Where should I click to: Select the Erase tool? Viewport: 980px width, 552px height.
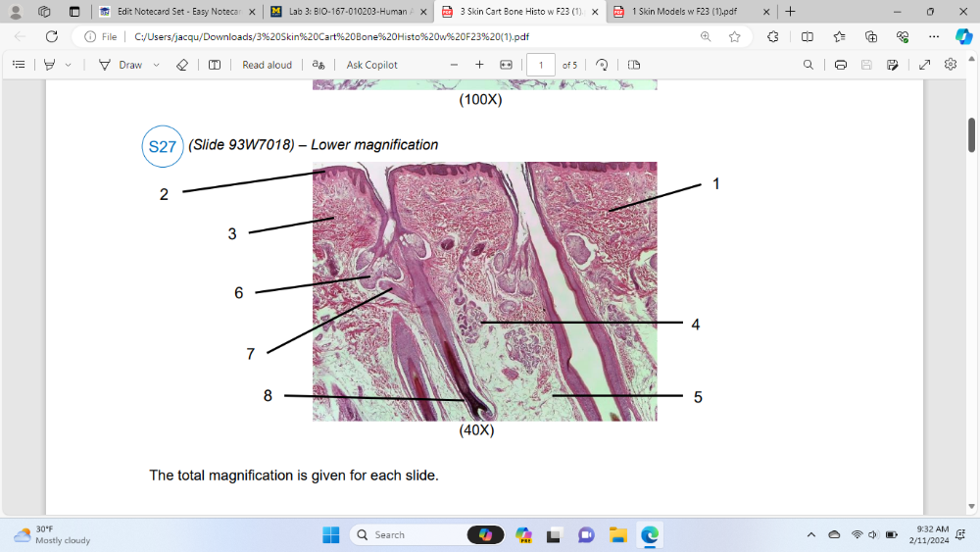[181, 65]
